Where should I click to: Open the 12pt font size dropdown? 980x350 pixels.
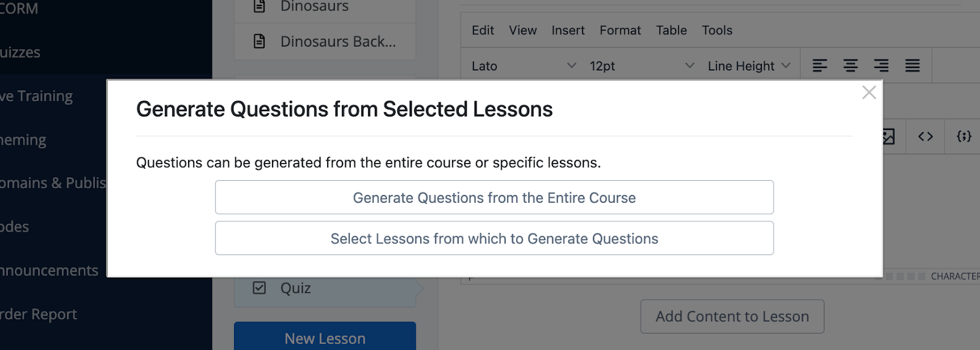tap(641, 66)
